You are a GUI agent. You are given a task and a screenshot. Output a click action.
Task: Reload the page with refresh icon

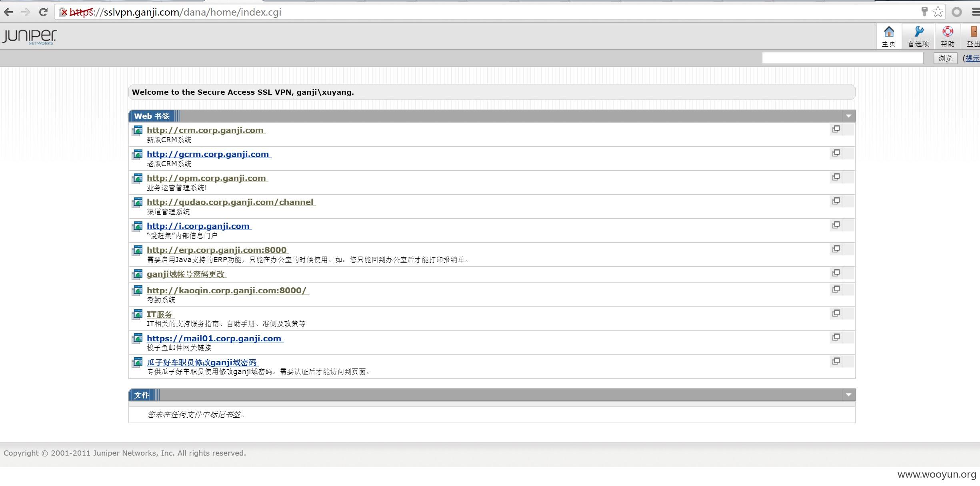pyautogui.click(x=43, y=12)
